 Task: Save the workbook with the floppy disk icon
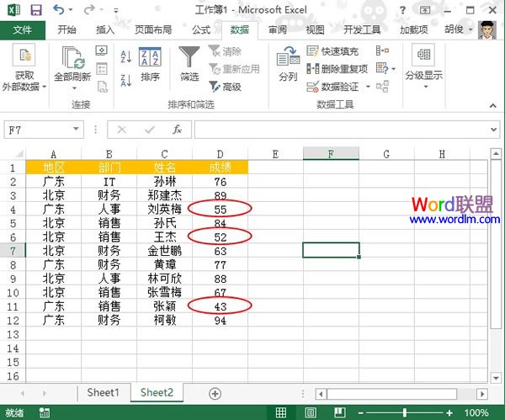pyautogui.click(x=36, y=10)
